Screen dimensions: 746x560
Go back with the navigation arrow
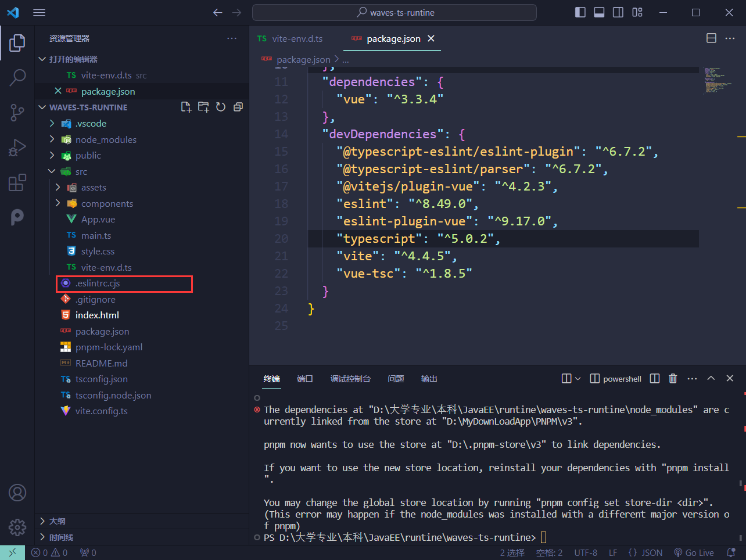click(x=217, y=12)
